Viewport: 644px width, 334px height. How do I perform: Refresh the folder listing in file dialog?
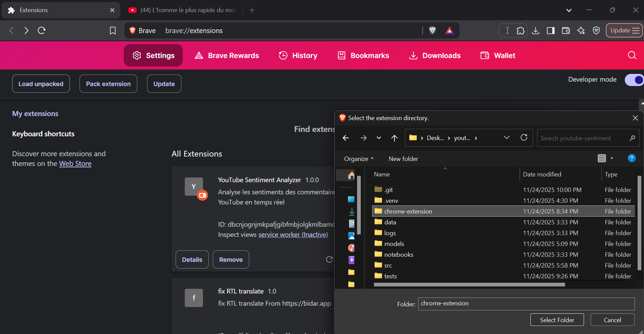point(524,137)
